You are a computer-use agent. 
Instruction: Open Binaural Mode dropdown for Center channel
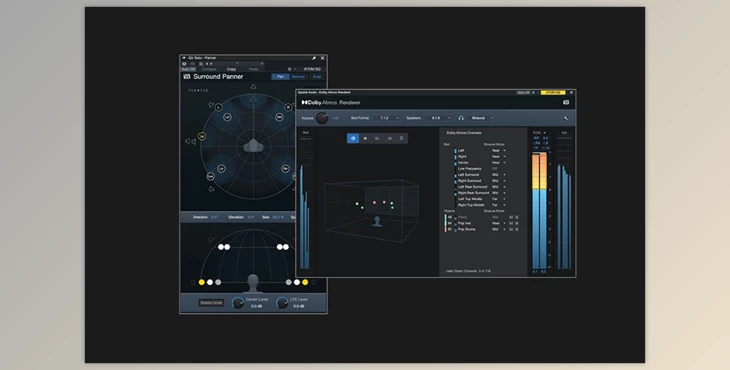[x=499, y=163]
